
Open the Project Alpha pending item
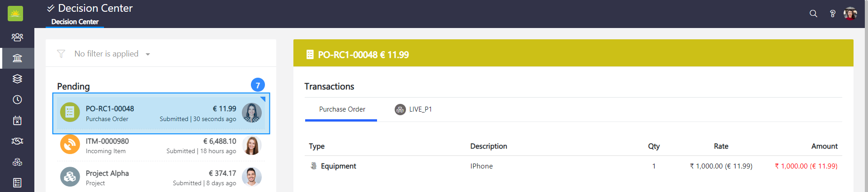[x=160, y=178]
